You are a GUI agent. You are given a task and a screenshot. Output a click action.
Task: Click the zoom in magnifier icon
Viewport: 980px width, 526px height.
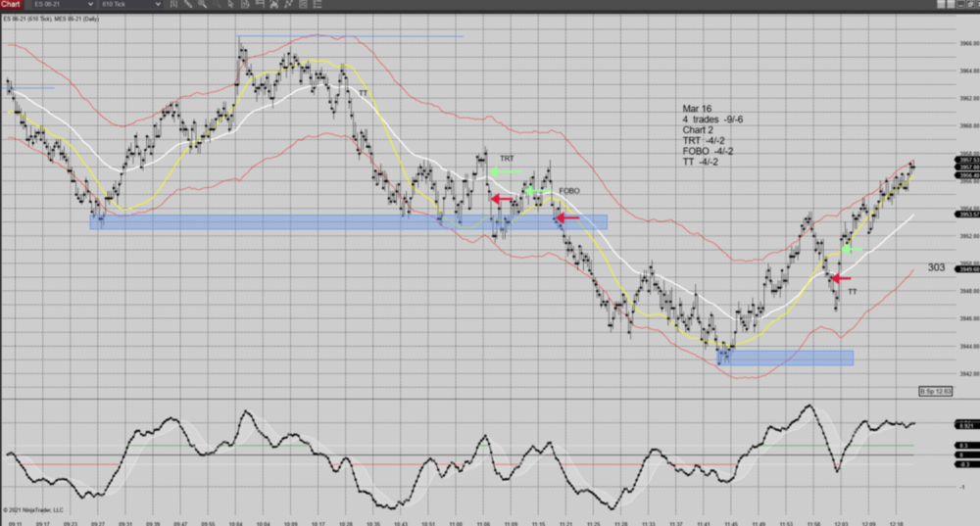click(x=204, y=5)
